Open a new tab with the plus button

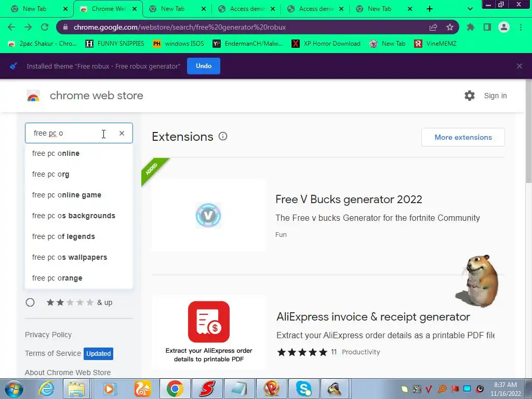[x=430, y=9]
